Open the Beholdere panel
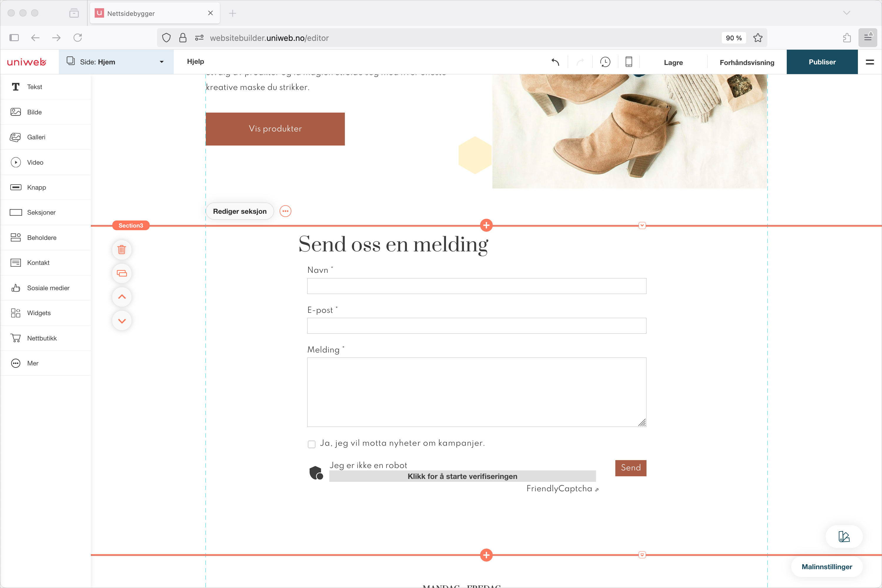This screenshot has width=882, height=588. (45, 237)
